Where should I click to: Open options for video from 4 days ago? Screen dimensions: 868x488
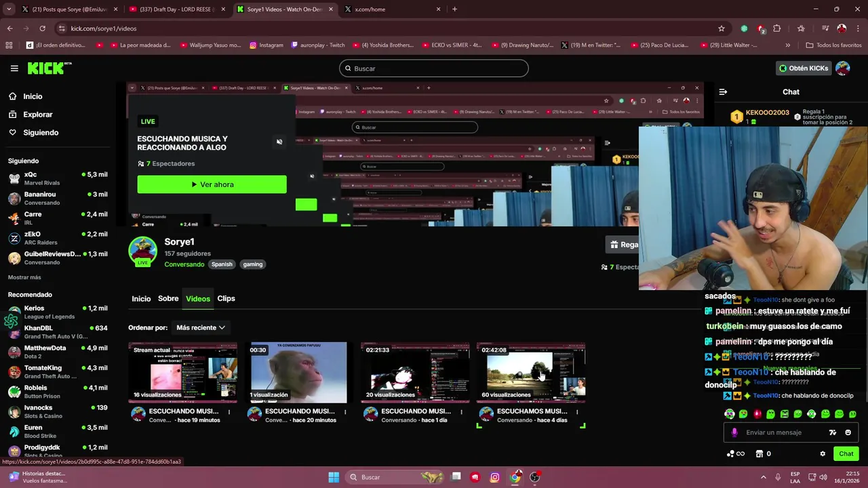pyautogui.click(x=577, y=411)
